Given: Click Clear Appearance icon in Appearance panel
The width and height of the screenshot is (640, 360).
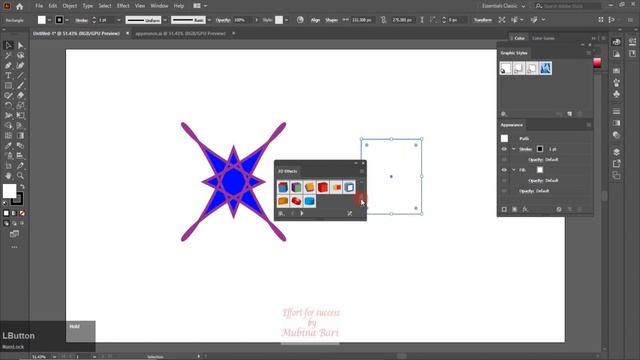Looking at the screenshot, I should pyautogui.click(x=559, y=209).
